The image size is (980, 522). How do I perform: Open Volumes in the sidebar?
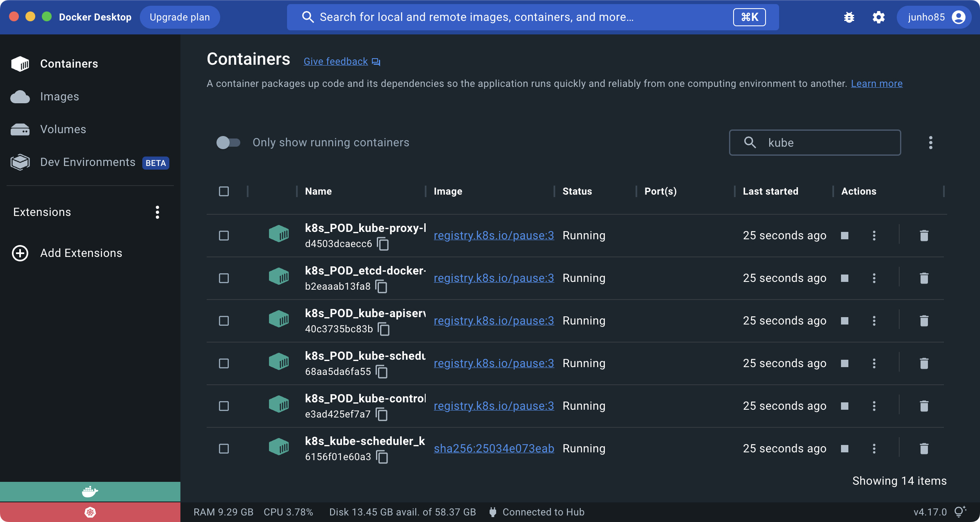pyautogui.click(x=63, y=129)
